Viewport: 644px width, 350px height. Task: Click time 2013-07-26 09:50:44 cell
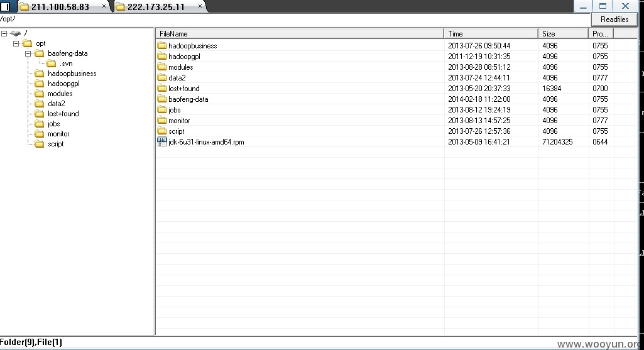click(479, 46)
